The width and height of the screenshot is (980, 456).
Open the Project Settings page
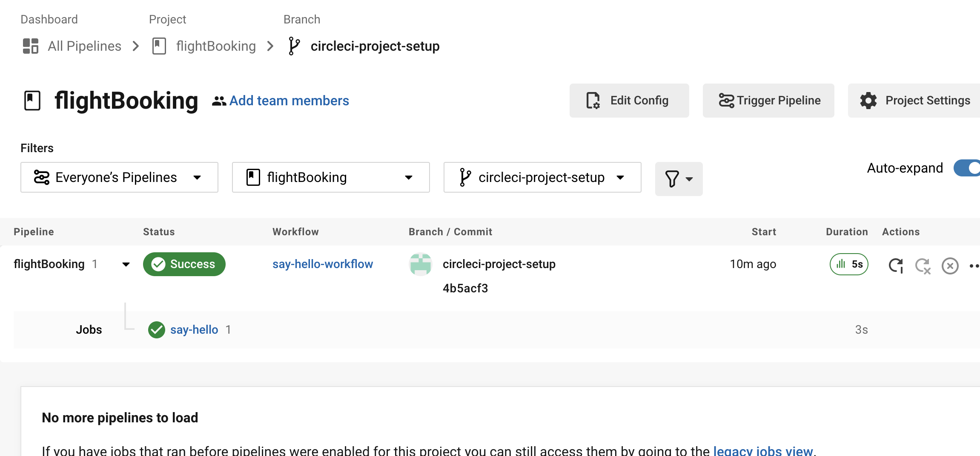click(916, 101)
